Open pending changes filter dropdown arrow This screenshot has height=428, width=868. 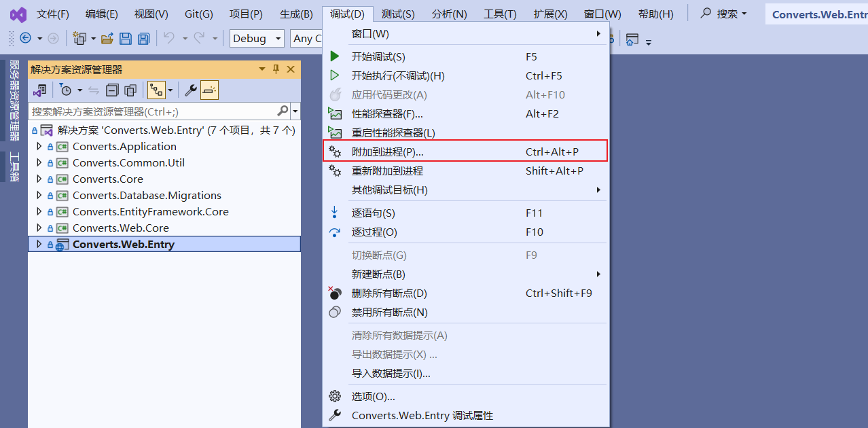[79, 90]
